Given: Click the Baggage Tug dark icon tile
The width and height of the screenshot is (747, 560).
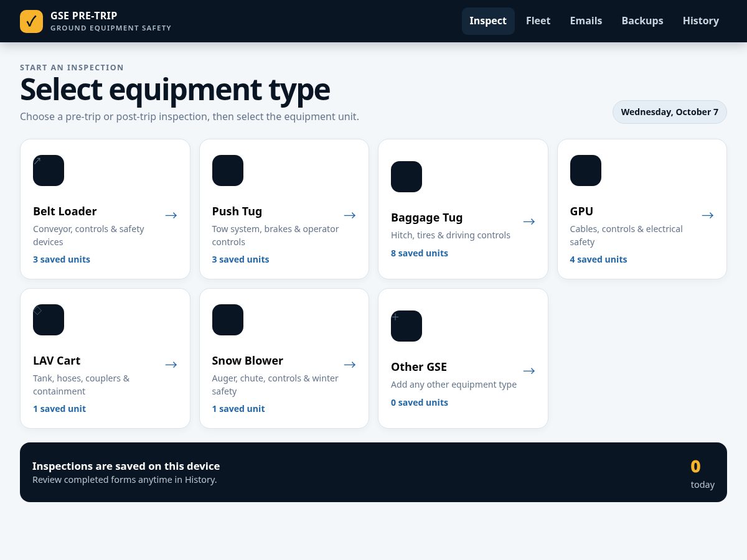Looking at the screenshot, I should pos(406,177).
